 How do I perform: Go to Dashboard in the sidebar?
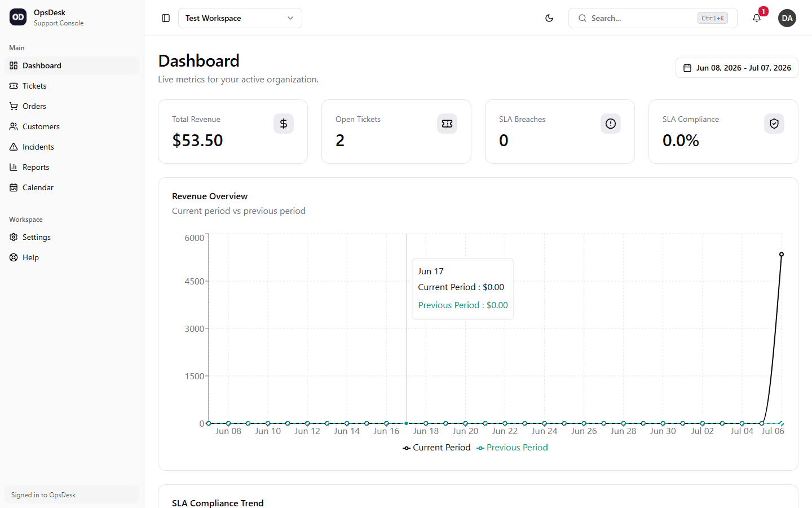[72, 65]
